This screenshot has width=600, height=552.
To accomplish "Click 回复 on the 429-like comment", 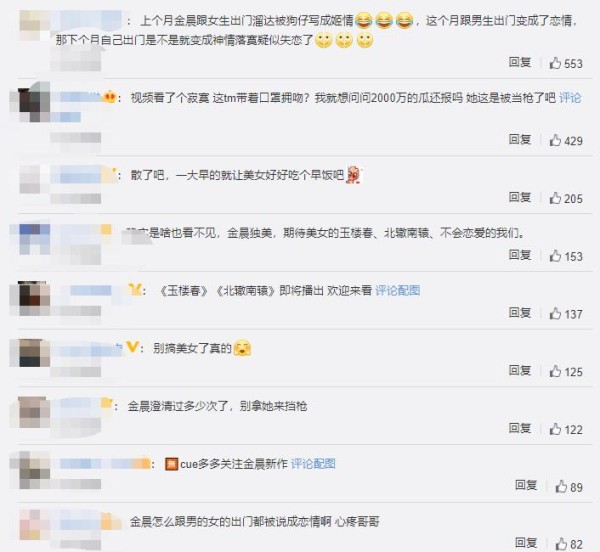I will [x=520, y=139].
